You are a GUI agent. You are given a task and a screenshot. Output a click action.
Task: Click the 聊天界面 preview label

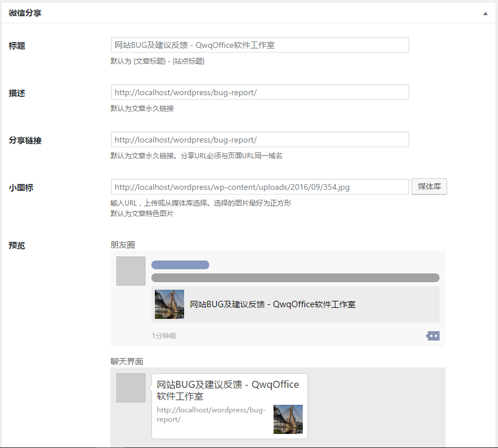tap(127, 362)
